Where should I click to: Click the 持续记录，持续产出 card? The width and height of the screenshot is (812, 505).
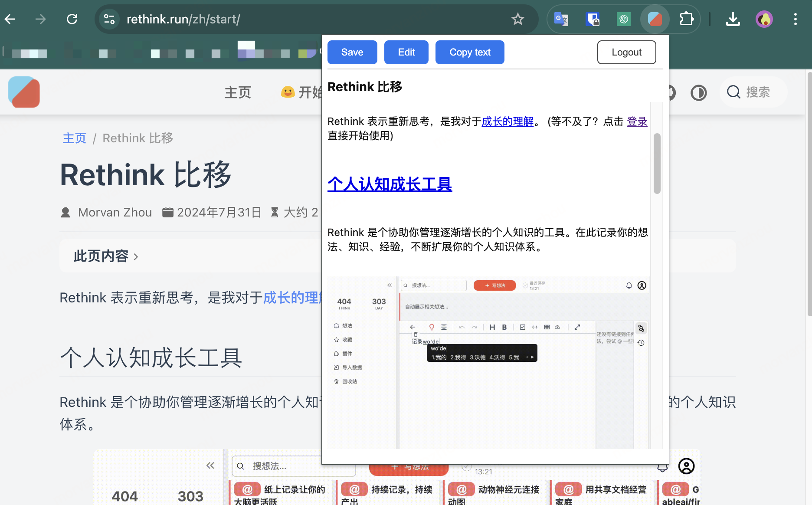click(387, 494)
